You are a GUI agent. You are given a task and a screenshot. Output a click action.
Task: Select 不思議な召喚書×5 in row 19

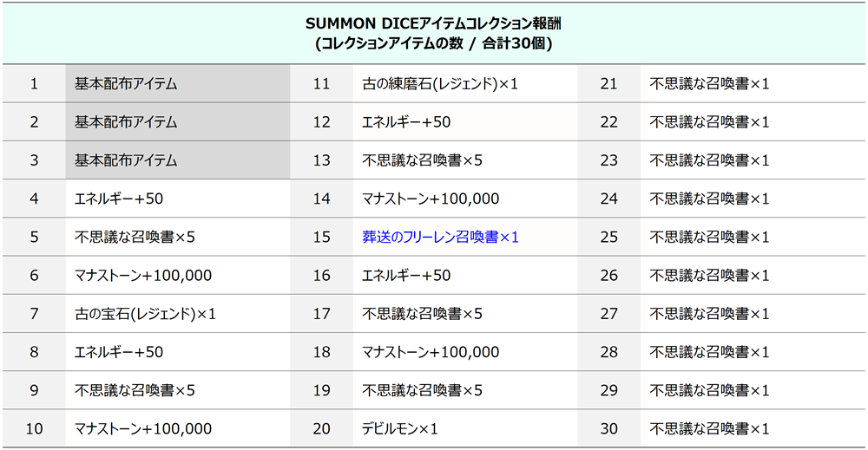423,390
